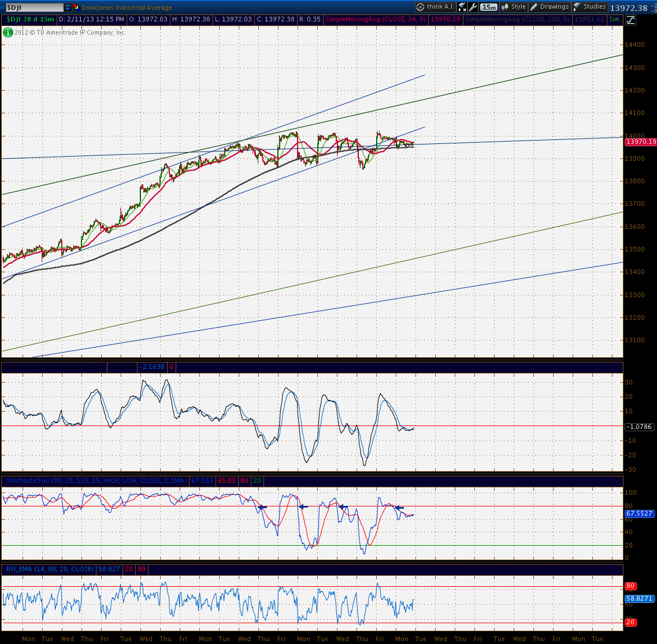Image resolution: width=657 pixels, height=644 pixels.
Task: Expand the $DJI symbol dropdown arrow
Action: tap(68, 8)
